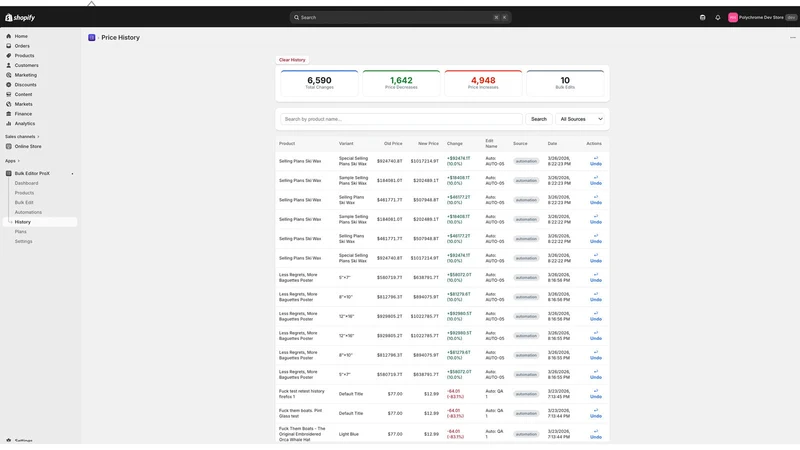Open the Polychrome Dev Store account menu
This screenshot has height=450, width=800.
tap(762, 17)
